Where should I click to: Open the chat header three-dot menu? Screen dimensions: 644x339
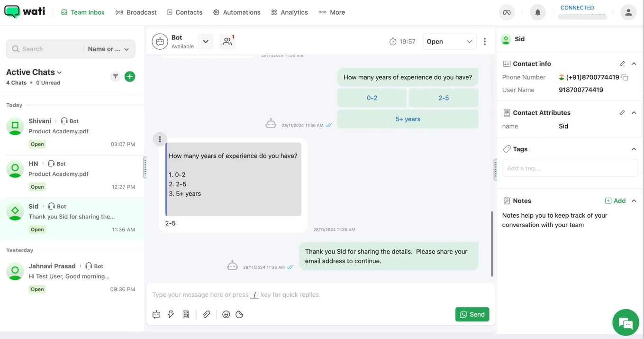pos(484,41)
